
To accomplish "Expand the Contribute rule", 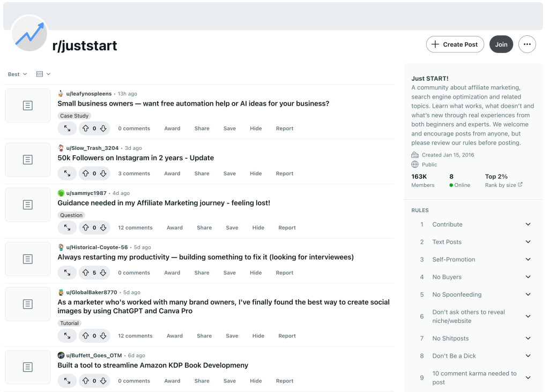I will pos(528,224).
